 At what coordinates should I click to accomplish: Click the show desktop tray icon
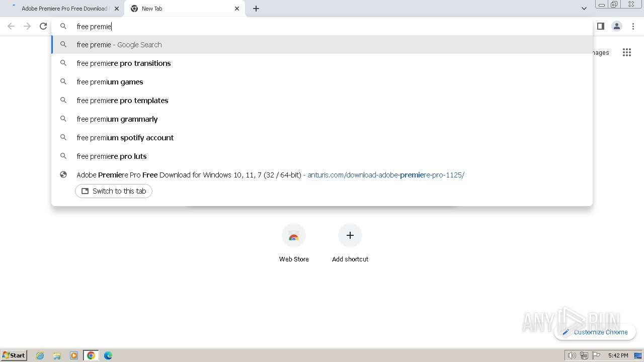638,355
